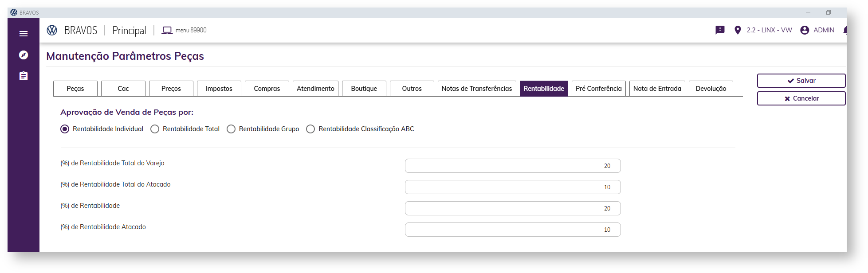Click the compass navigation icon
Image resolution: width=868 pixels, height=273 pixels.
pos(24,55)
